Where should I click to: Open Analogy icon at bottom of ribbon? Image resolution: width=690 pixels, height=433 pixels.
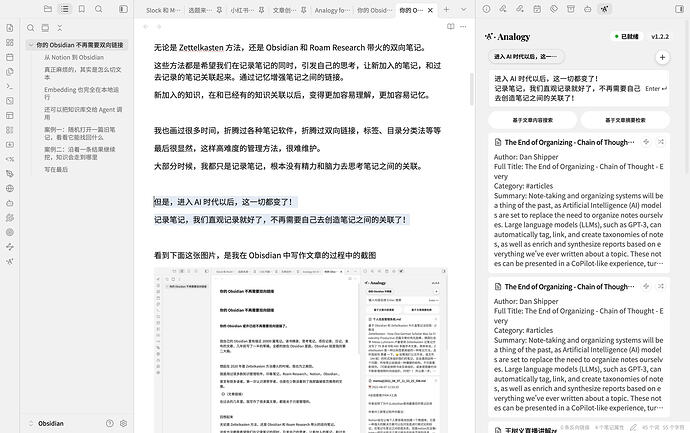coord(10,261)
